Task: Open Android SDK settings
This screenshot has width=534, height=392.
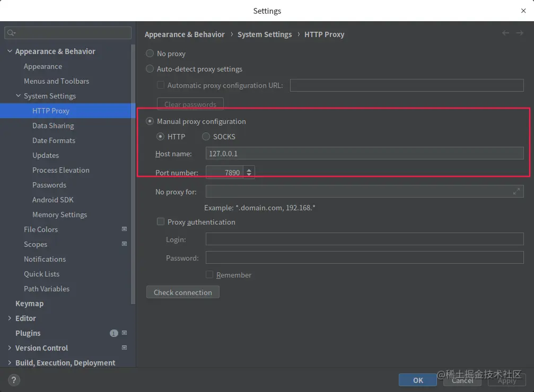Action: pos(53,200)
